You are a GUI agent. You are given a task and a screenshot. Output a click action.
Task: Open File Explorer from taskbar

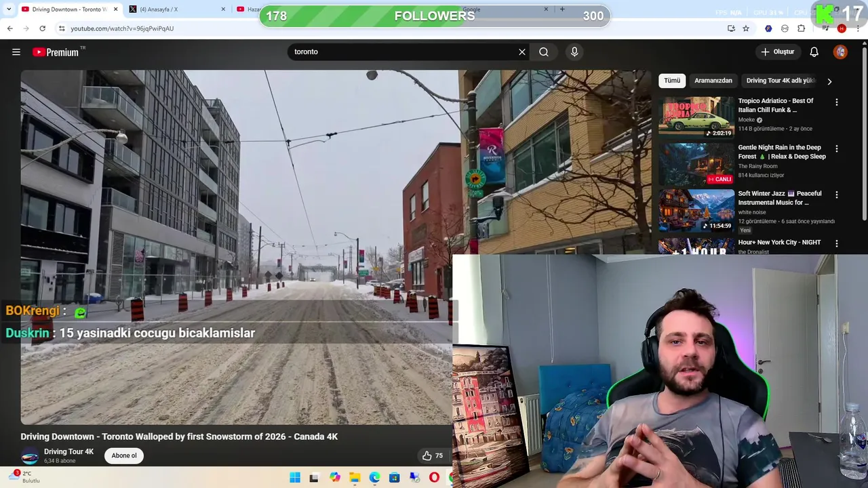click(355, 478)
